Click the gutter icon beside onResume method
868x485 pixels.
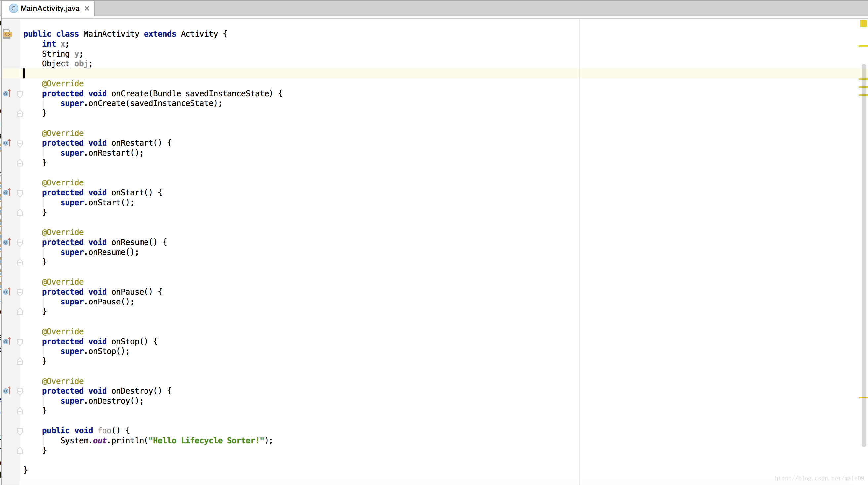click(7, 242)
